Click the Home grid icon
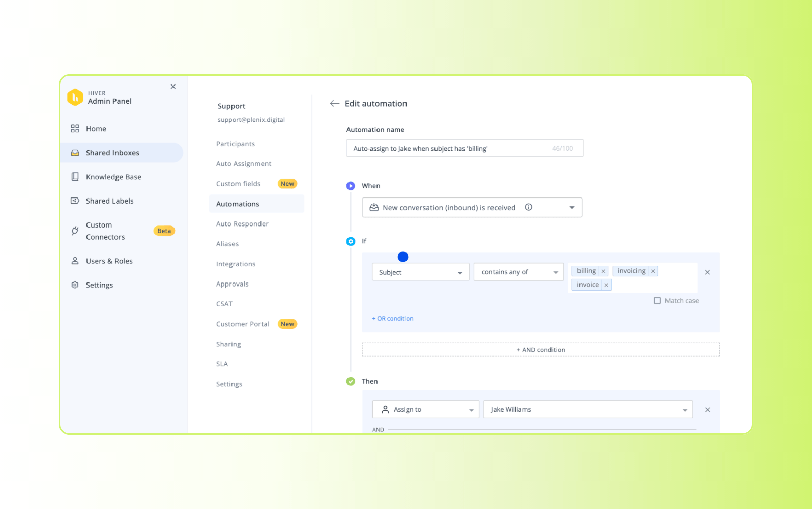Screen dimensions: 812x509 tap(75, 129)
